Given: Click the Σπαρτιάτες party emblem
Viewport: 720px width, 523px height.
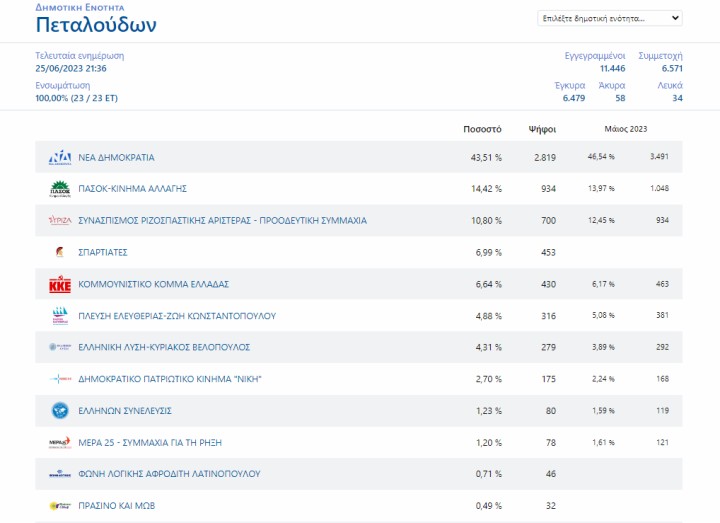Looking at the screenshot, I should click(x=60, y=252).
